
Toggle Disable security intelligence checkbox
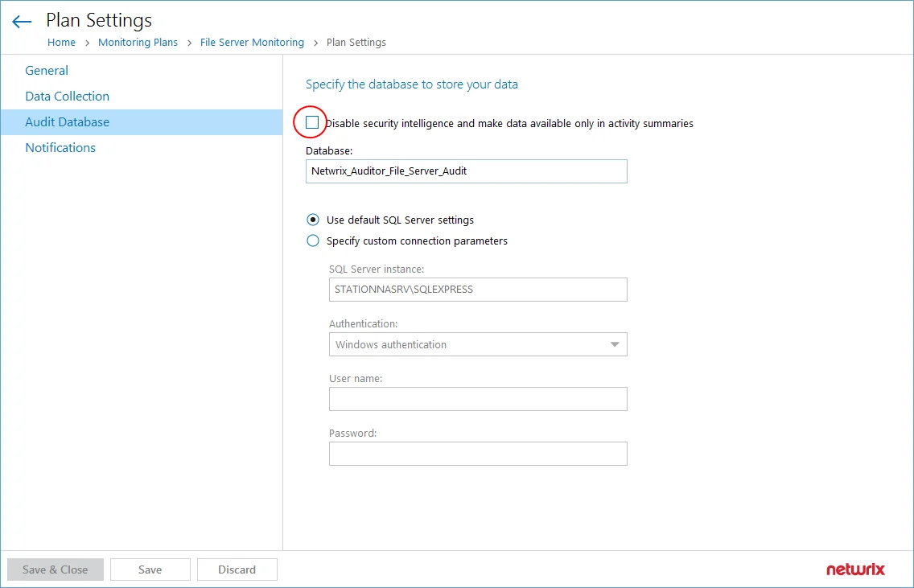312,122
